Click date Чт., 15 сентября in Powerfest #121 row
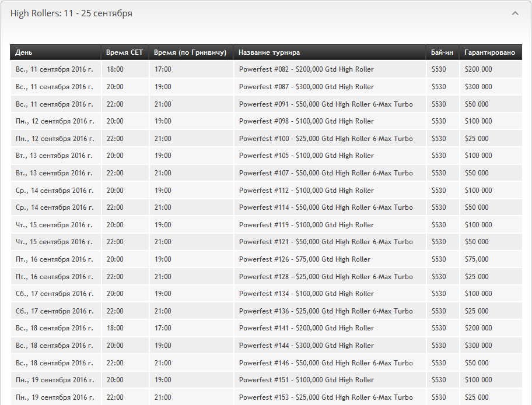This screenshot has width=532, height=405. (x=54, y=242)
